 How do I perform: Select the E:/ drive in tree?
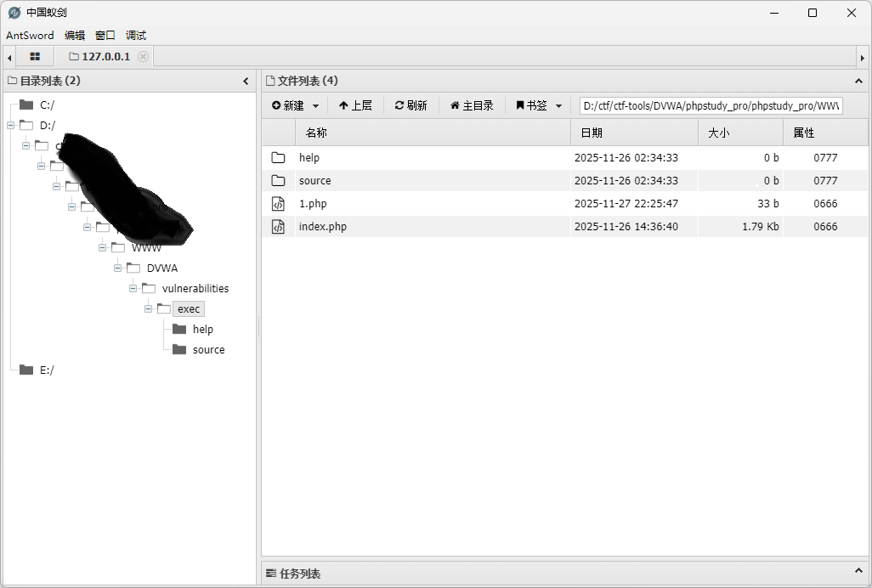pyautogui.click(x=48, y=370)
